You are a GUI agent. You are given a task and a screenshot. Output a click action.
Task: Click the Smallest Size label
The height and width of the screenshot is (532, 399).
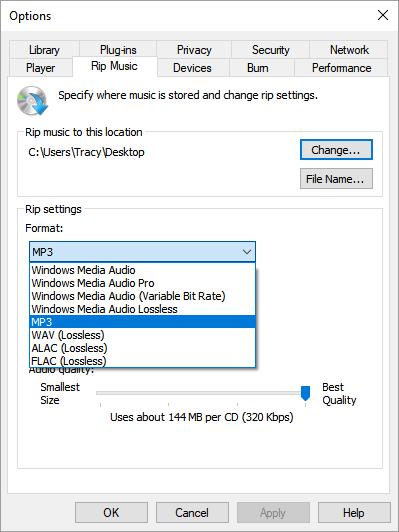coord(60,394)
